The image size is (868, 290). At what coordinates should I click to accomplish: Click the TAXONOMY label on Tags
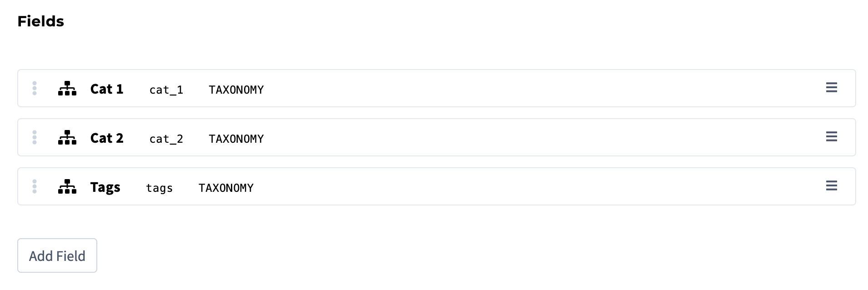tap(226, 187)
